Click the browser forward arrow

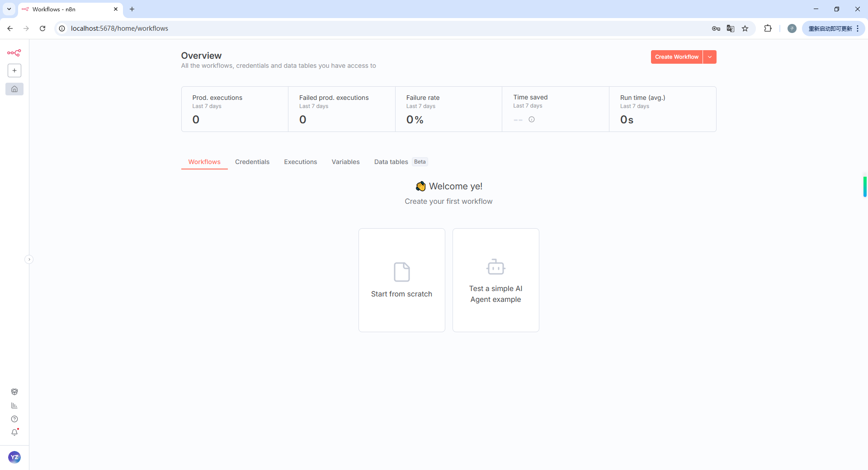26,28
